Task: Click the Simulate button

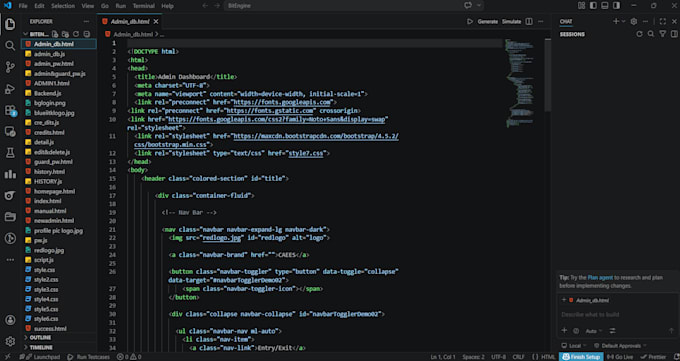Action: (511, 21)
